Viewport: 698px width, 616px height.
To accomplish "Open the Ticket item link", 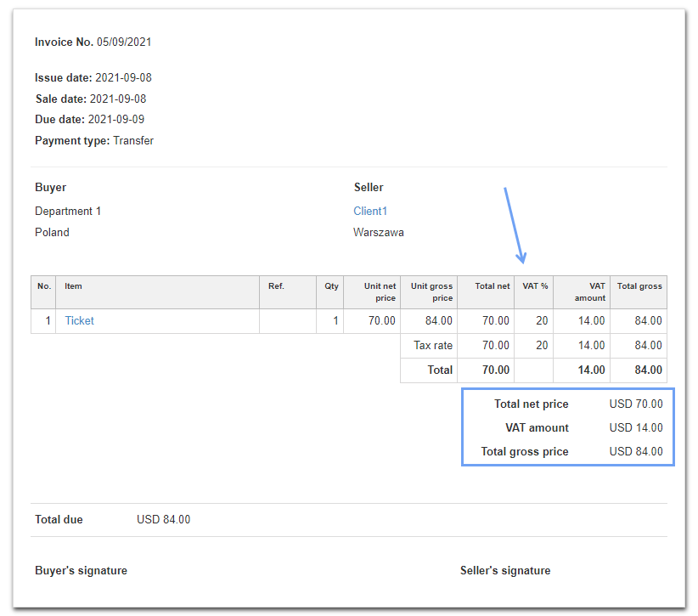I will pyautogui.click(x=79, y=320).
